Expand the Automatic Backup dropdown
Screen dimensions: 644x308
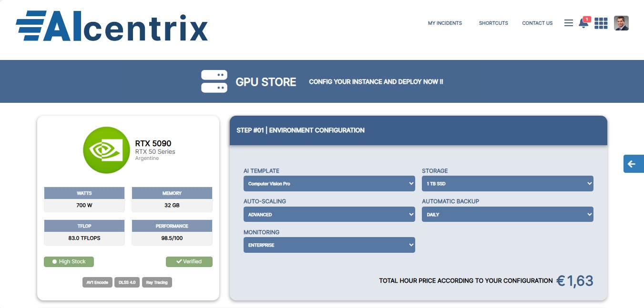click(x=507, y=214)
